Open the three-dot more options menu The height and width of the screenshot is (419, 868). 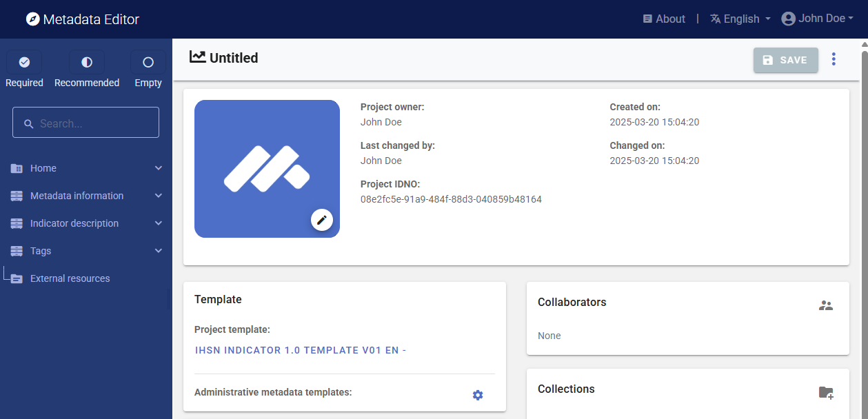[834, 60]
